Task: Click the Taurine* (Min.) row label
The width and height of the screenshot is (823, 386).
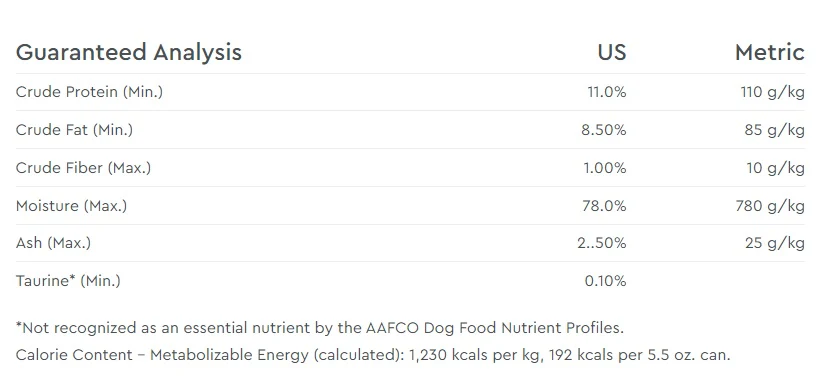Action: (x=68, y=280)
